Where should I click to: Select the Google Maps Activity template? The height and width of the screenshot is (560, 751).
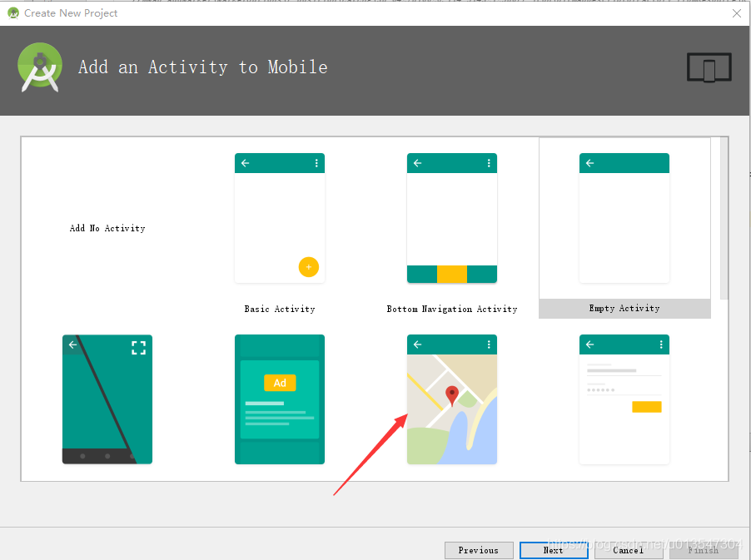pyautogui.click(x=451, y=399)
